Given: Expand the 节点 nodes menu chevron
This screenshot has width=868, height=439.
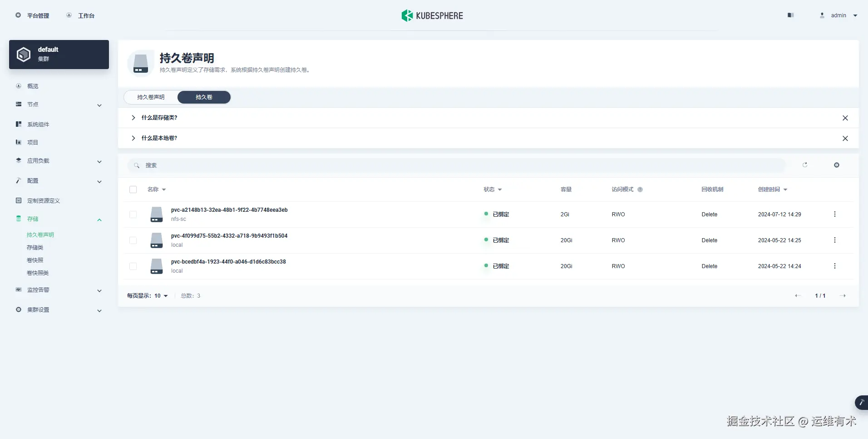Looking at the screenshot, I should point(99,105).
